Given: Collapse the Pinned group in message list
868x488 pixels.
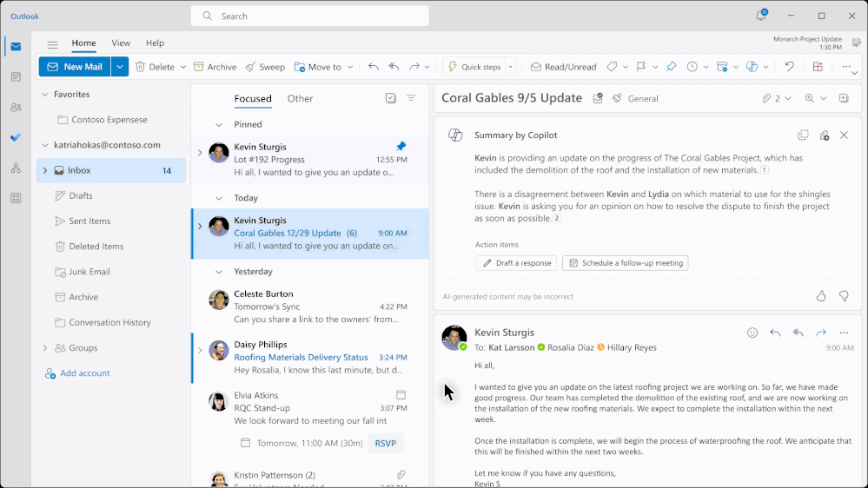Looking at the screenshot, I should (x=219, y=124).
